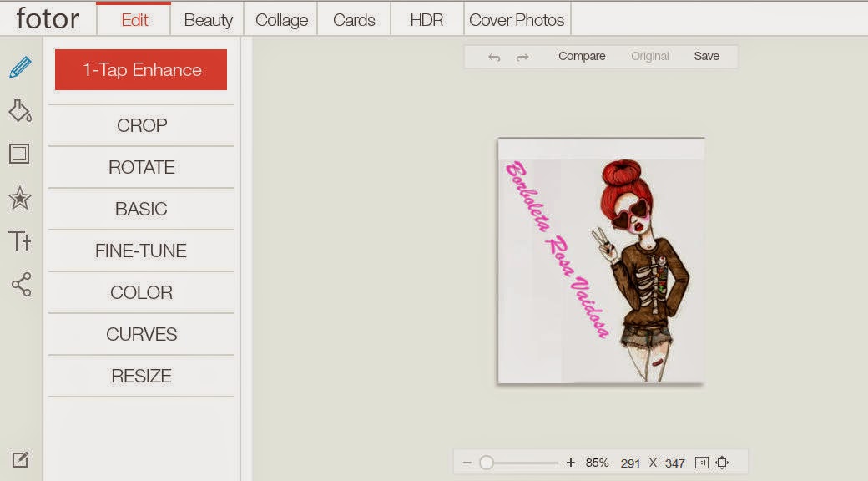Click the fit to screen icon
Viewport: 868px width, 481px height.
[722, 462]
